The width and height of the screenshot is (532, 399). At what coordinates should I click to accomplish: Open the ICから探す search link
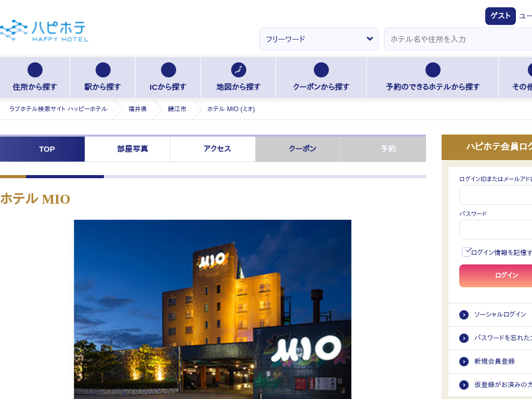[168, 78]
